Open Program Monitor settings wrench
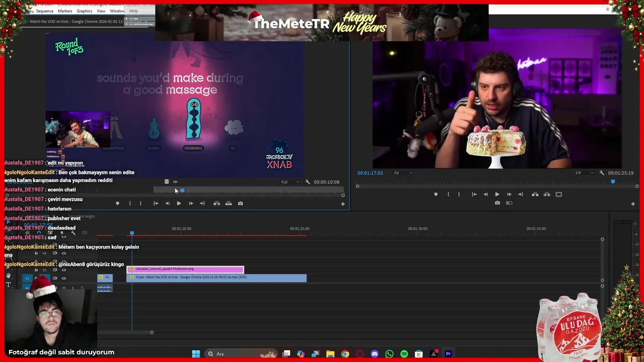 point(601,173)
